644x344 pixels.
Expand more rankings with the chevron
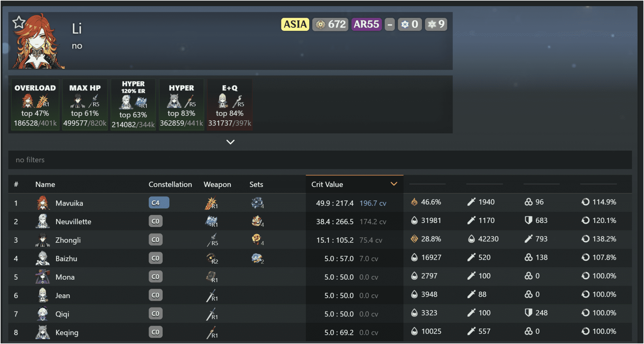pos(230,142)
